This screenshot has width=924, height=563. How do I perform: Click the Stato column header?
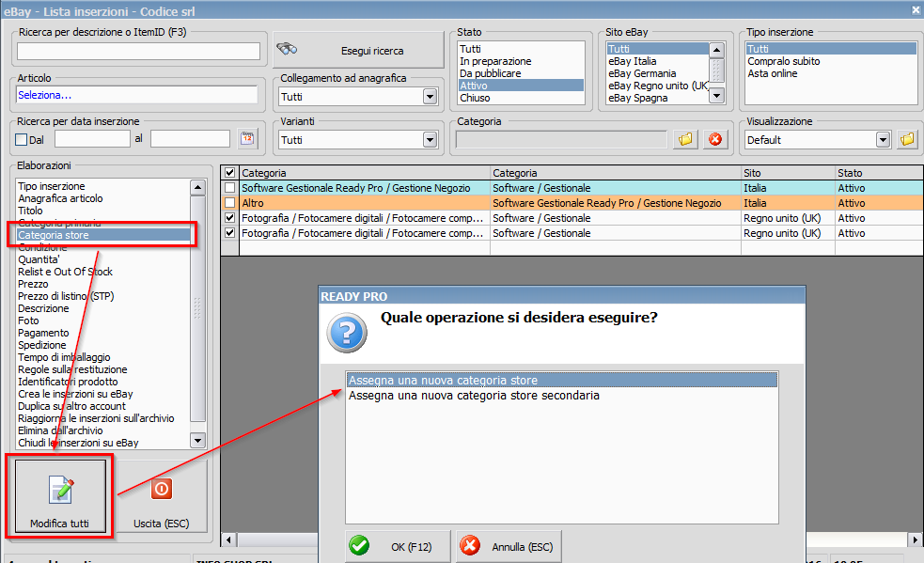[x=879, y=173]
